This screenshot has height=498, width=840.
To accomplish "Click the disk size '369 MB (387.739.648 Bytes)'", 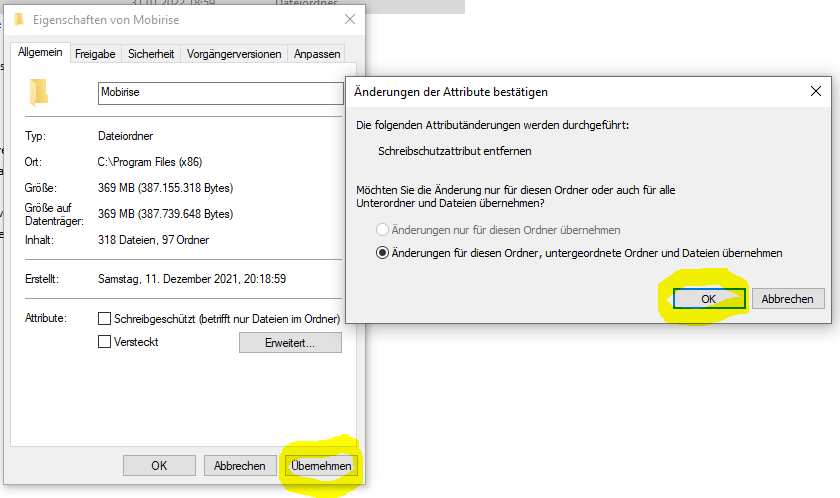I will (166, 214).
